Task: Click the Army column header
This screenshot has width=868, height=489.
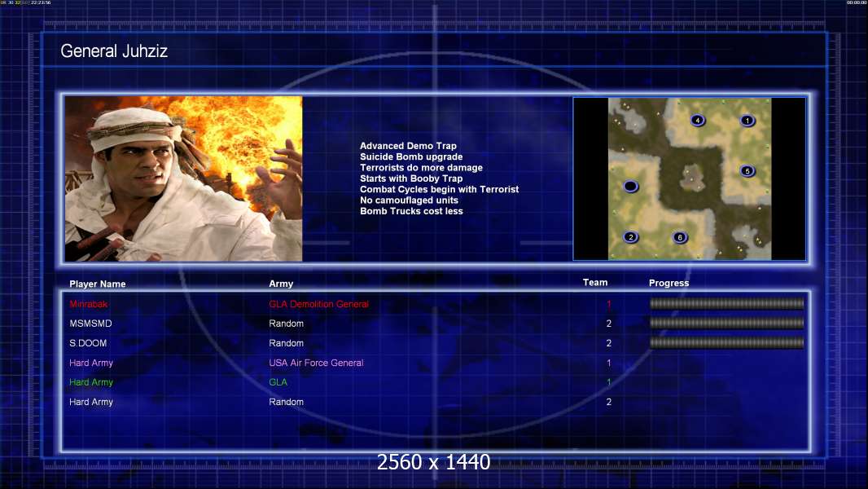Action: 281,284
